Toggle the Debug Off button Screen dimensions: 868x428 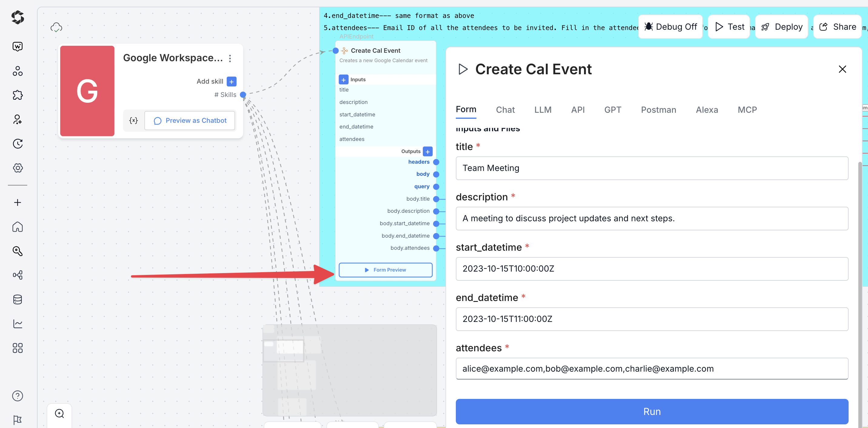pos(670,27)
